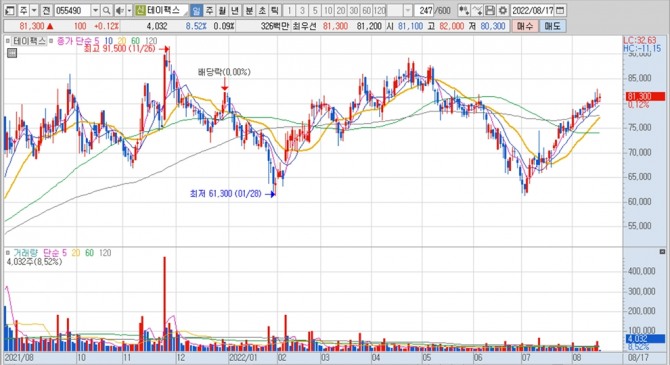
Task: Click the candle count 247 input field
Action: point(423,10)
